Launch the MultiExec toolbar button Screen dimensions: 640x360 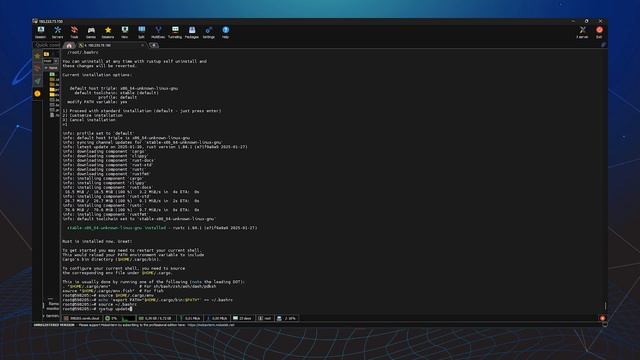click(x=158, y=32)
